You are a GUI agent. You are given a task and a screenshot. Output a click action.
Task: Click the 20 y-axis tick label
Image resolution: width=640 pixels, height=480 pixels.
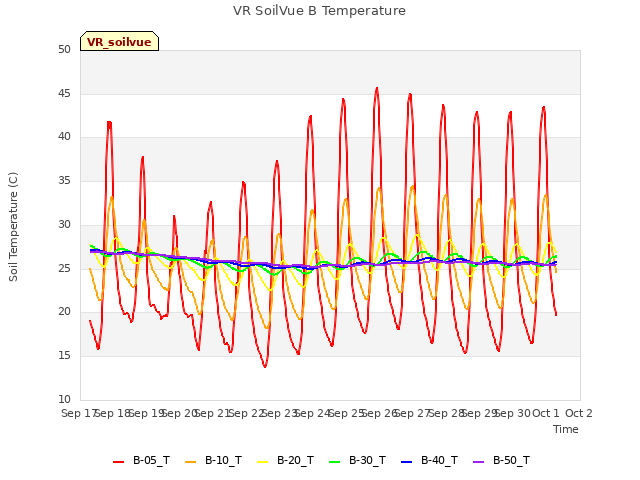(x=64, y=311)
